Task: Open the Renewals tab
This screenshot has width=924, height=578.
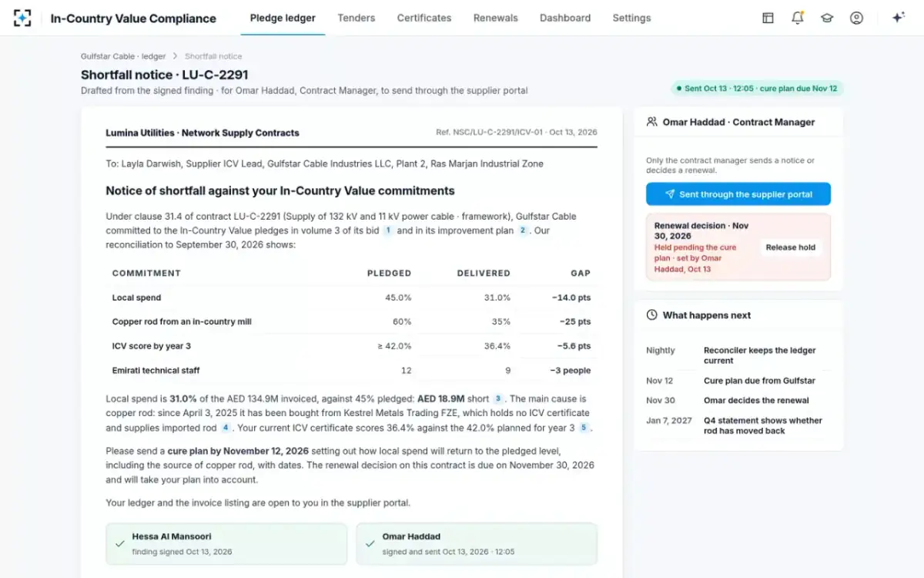Action: (x=496, y=18)
